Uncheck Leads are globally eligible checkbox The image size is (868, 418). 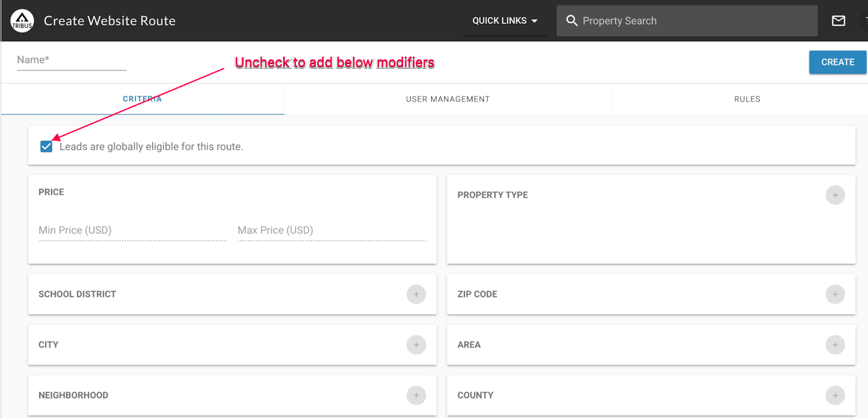46,147
